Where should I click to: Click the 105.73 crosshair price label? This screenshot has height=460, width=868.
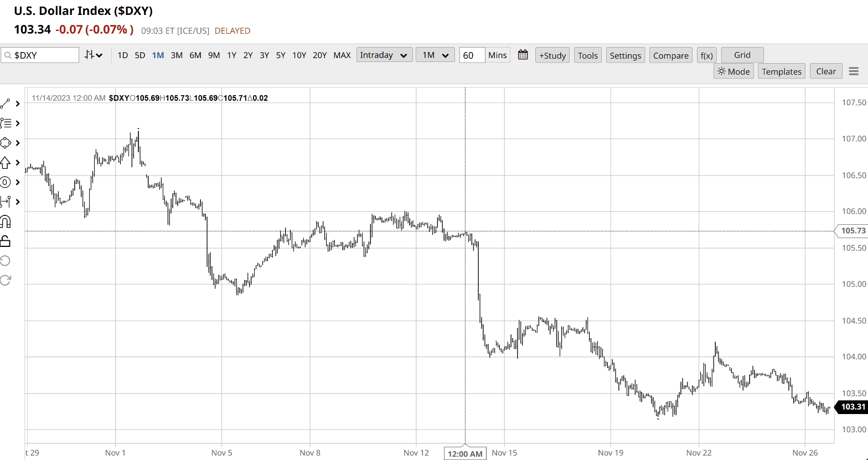tap(852, 231)
